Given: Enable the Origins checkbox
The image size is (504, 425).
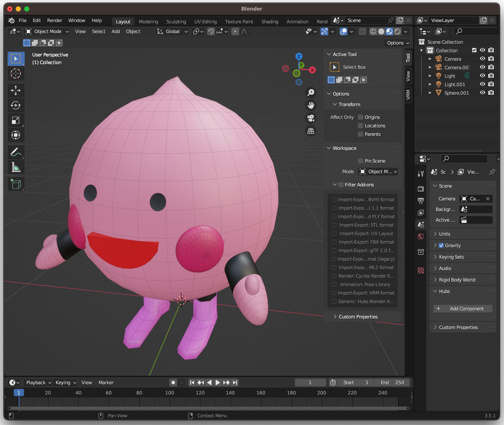Looking at the screenshot, I should tap(360, 117).
